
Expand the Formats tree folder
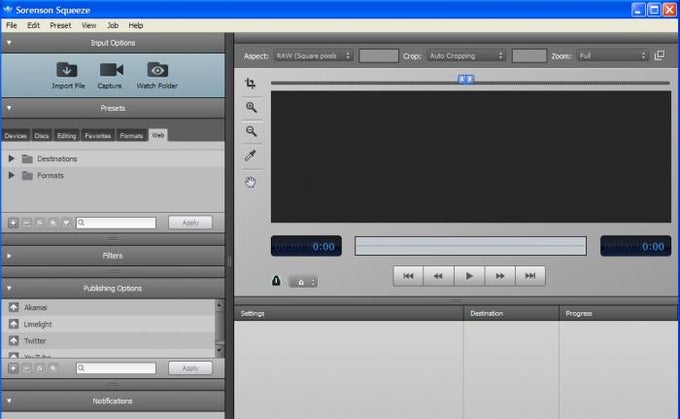[x=11, y=175]
